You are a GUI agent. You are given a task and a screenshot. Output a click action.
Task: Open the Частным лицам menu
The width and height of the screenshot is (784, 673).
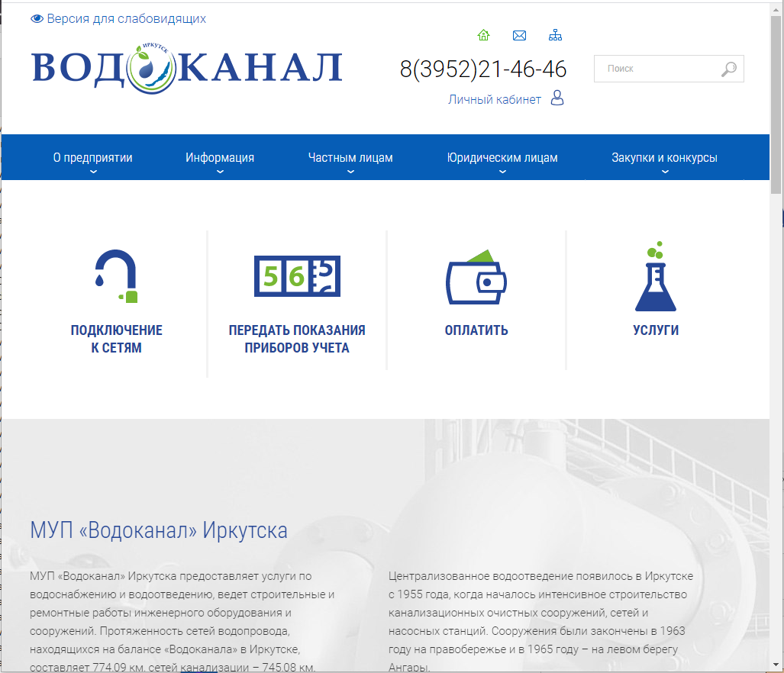350,158
